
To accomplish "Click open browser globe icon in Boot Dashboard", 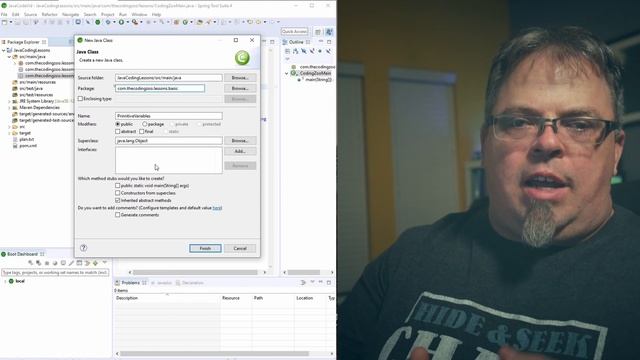I will click(x=55, y=263).
